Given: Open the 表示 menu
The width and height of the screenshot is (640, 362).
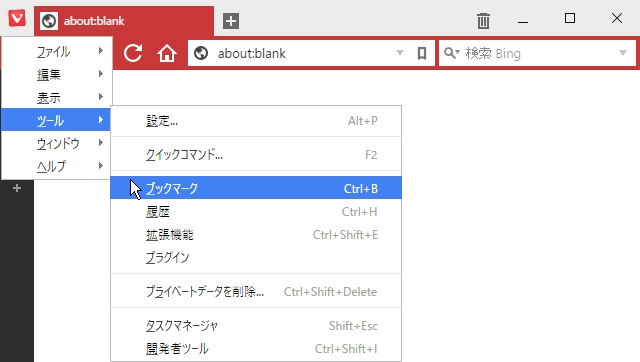Looking at the screenshot, I should coord(56,97).
